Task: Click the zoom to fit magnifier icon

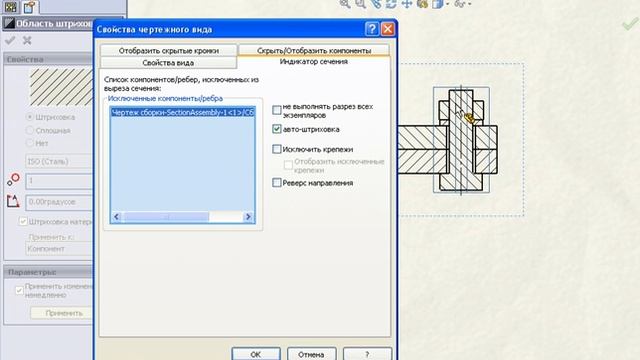Action: [x=345, y=4]
